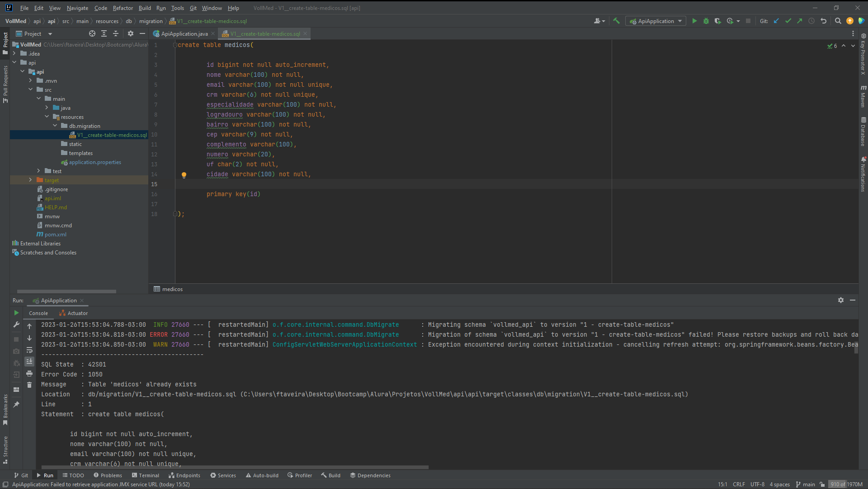Switch to ApiApplication.java editor tab
The height and width of the screenshot is (489, 868).
click(184, 34)
